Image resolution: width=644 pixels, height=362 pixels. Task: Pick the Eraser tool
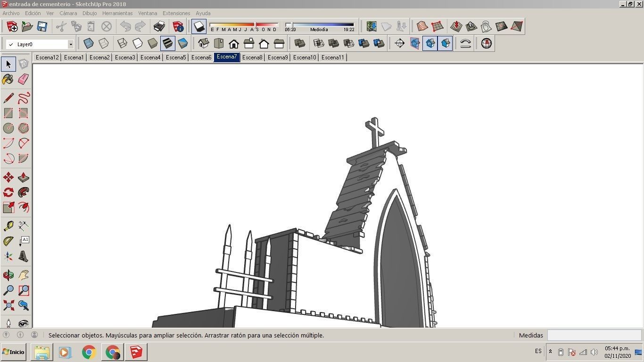click(x=23, y=79)
